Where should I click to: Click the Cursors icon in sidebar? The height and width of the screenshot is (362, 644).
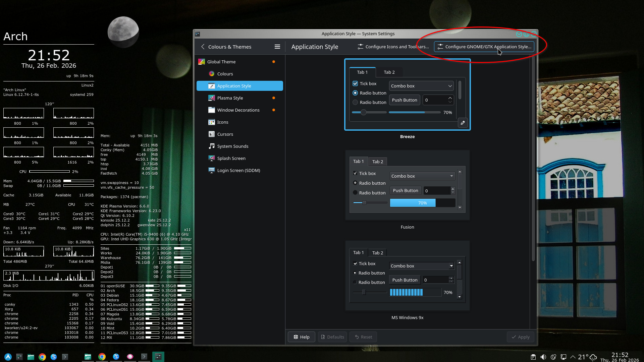pyautogui.click(x=211, y=134)
